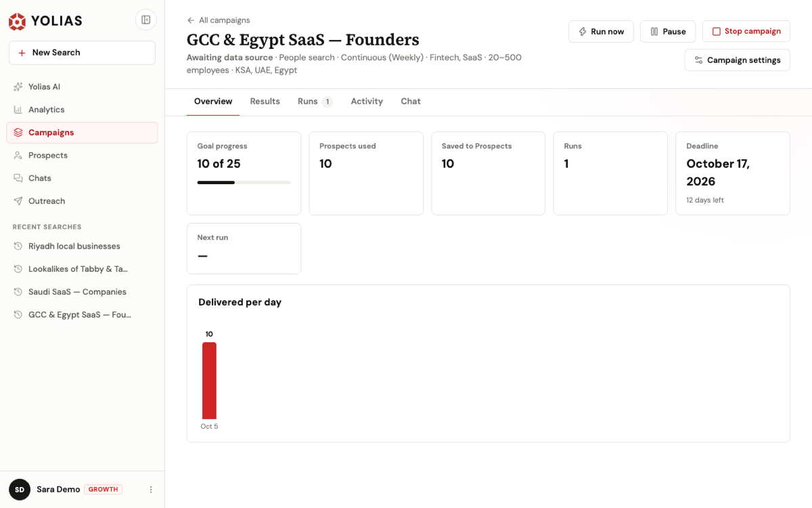Click the plus icon in New Search
Screen dimensions: 812x508
(22, 53)
